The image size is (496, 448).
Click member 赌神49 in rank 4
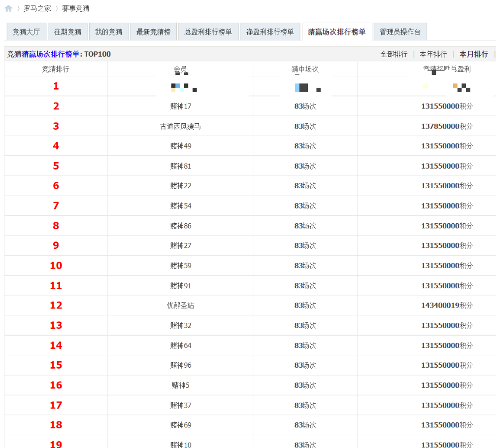point(181,146)
